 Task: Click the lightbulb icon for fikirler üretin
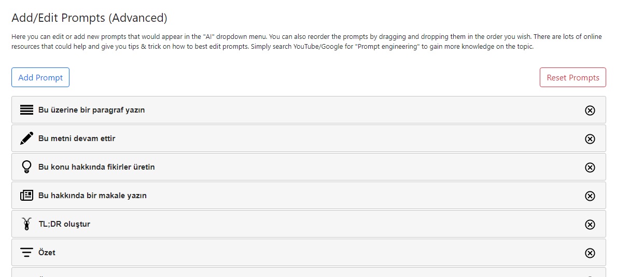[26, 167]
